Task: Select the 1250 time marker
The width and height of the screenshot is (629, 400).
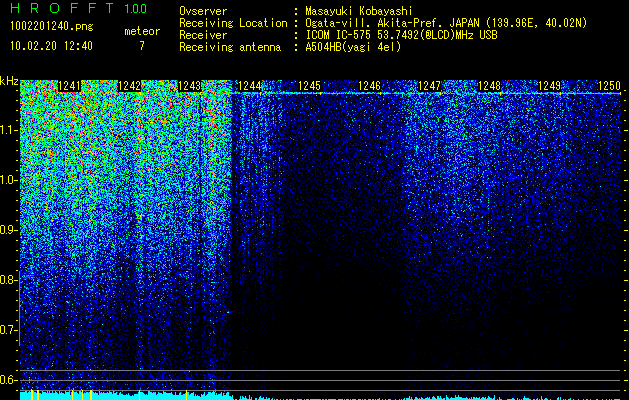Action: click(609, 86)
